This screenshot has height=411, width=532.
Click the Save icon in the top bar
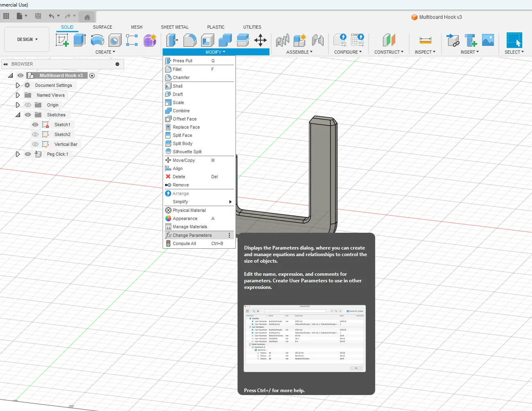tap(38, 16)
